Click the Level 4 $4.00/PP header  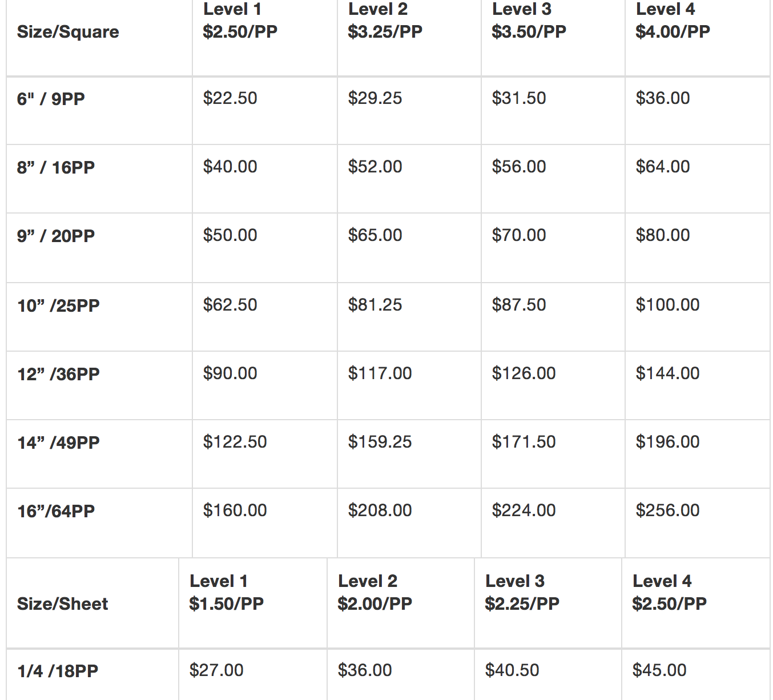[673, 21]
